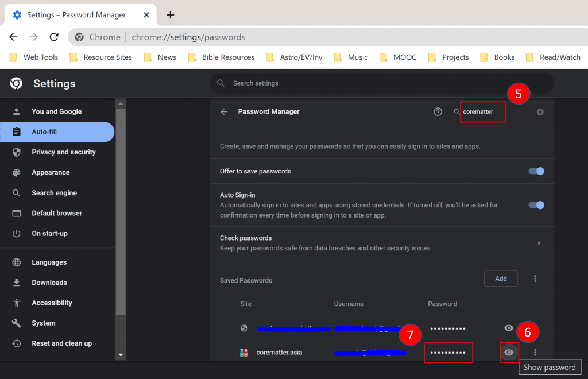The width and height of the screenshot is (588, 379).
Task: Open the Password Manager help icon
Action: (438, 112)
